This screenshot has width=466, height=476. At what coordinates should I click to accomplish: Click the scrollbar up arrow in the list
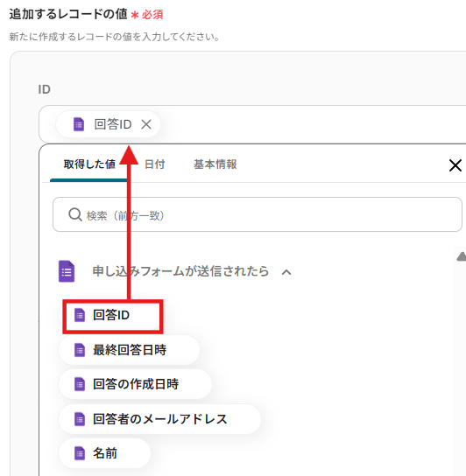point(462,256)
